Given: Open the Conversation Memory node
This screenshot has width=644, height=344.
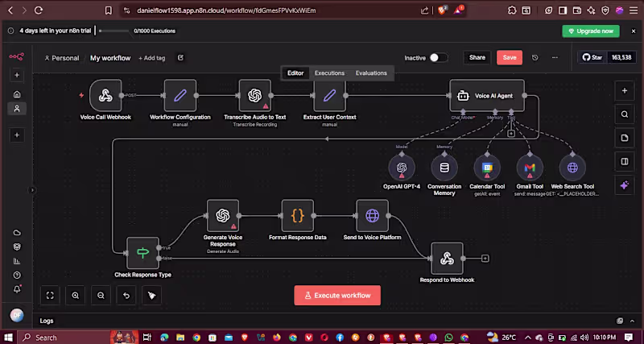Looking at the screenshot, I should [444, 168].
